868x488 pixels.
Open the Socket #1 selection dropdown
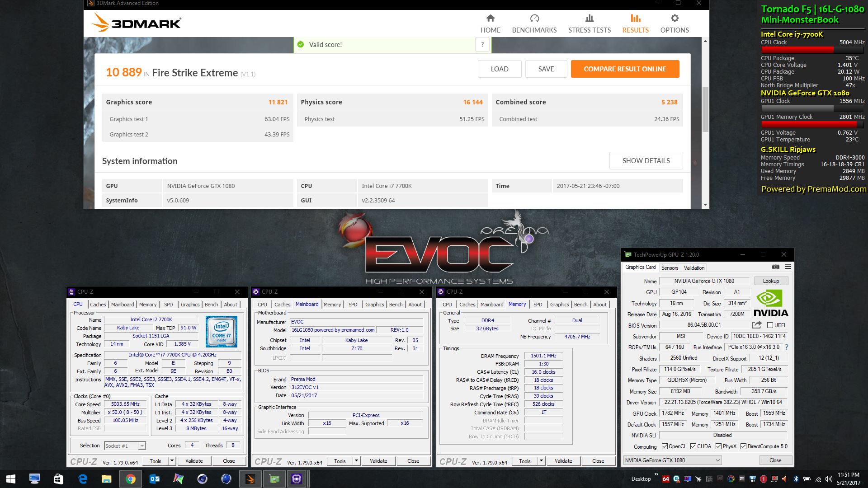[142, 446]
